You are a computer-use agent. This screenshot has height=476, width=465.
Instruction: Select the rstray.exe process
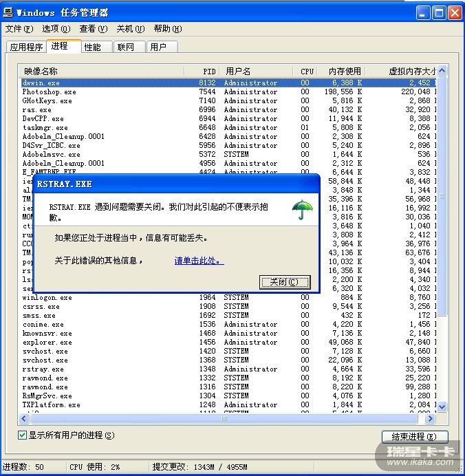[x=228, y=369]
